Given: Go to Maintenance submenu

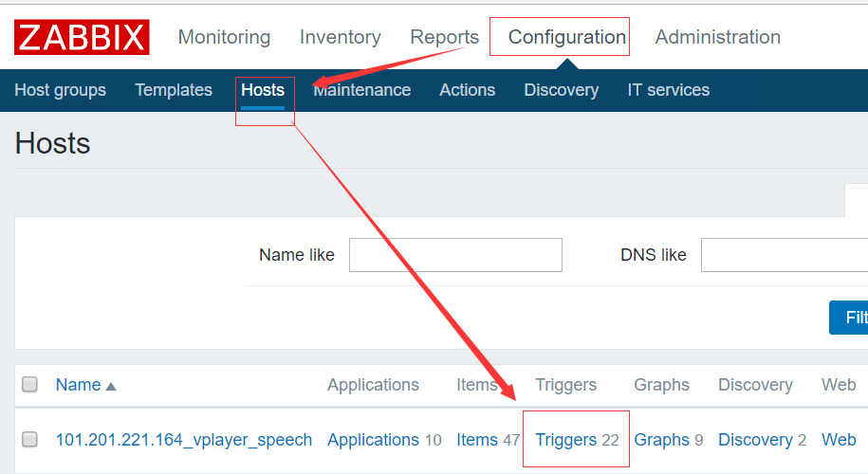Looking at the screenshot, I should (362, 90).
